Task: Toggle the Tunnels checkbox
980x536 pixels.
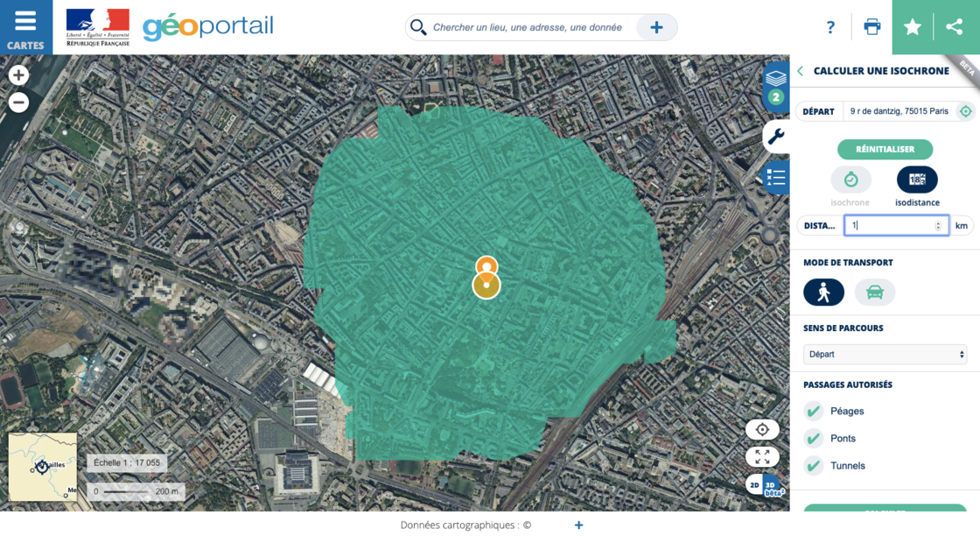Action: pos(813,465)
